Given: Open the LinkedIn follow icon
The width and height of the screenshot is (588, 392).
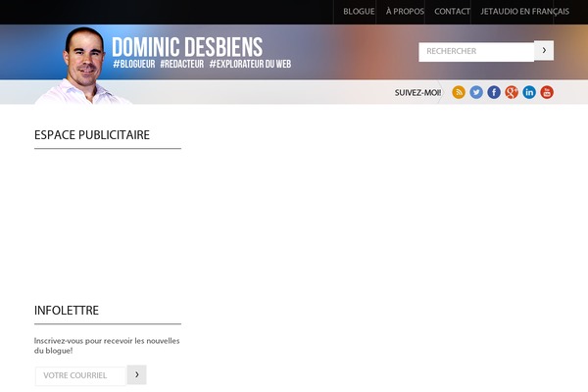Looking at the screenshot, I should coord(529,92).
